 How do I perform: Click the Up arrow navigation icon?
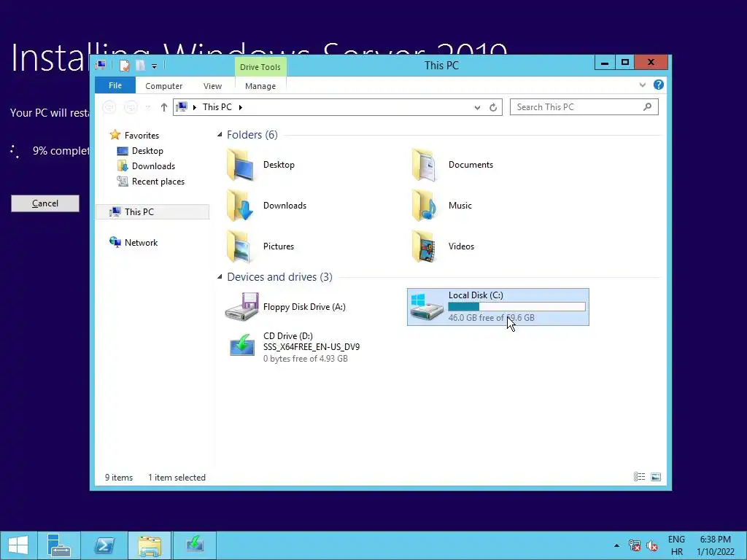coord(164,107)
